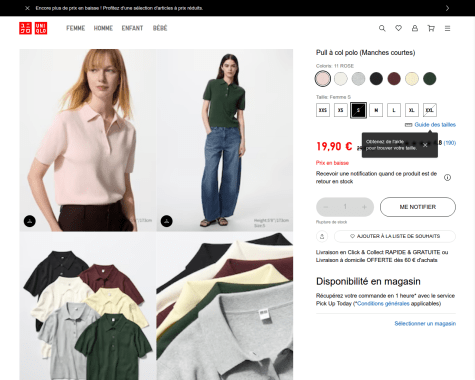The height and width of the screenshot is (380, 475).
Task: Select the cream yellow color swatch
Action: (412, 79)
